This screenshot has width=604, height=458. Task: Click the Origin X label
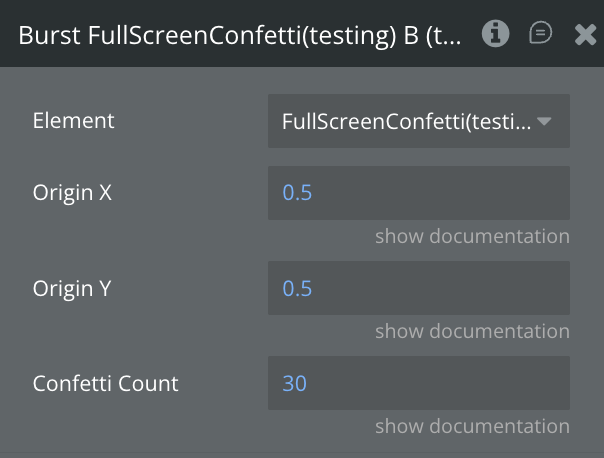click(72, 193)
